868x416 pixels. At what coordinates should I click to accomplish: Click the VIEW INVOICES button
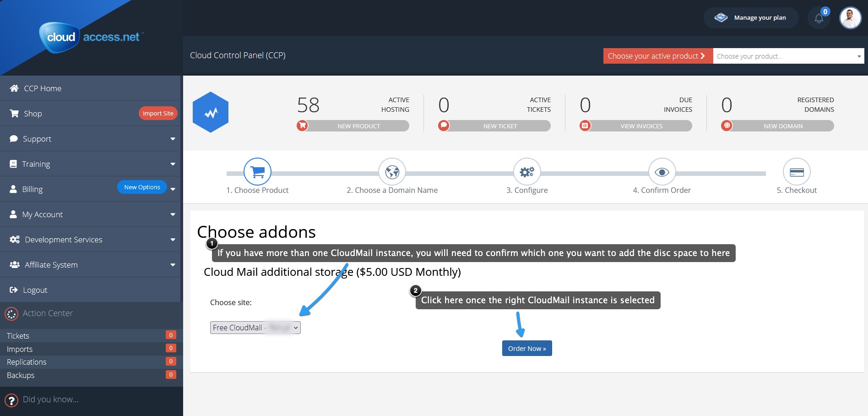641,126
